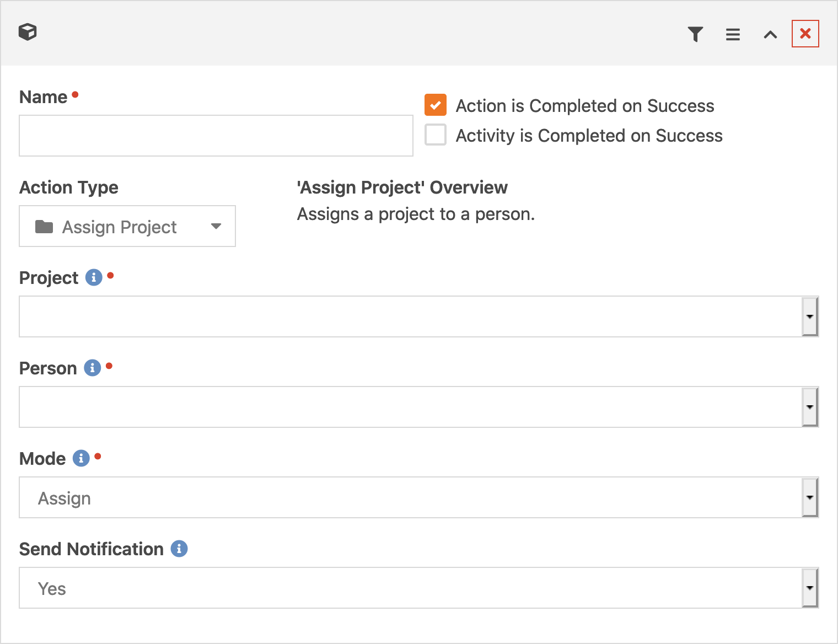Click the hamburger reorder icon

click(733, 34)
